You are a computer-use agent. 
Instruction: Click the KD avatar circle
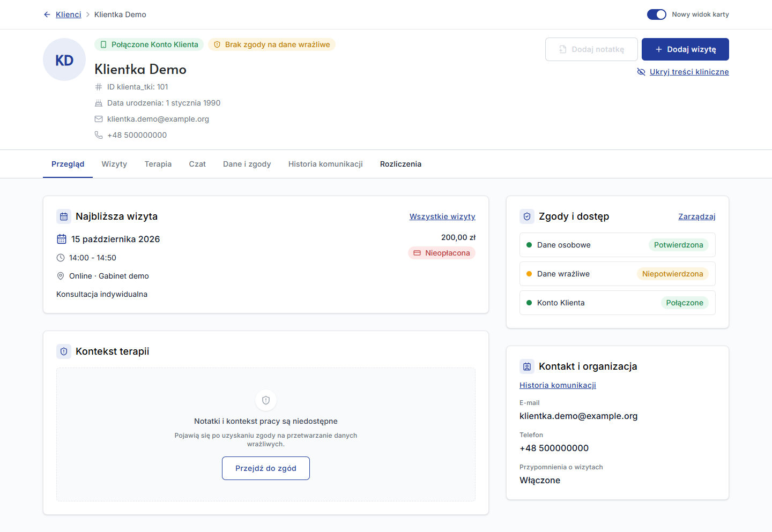point(64,59)
